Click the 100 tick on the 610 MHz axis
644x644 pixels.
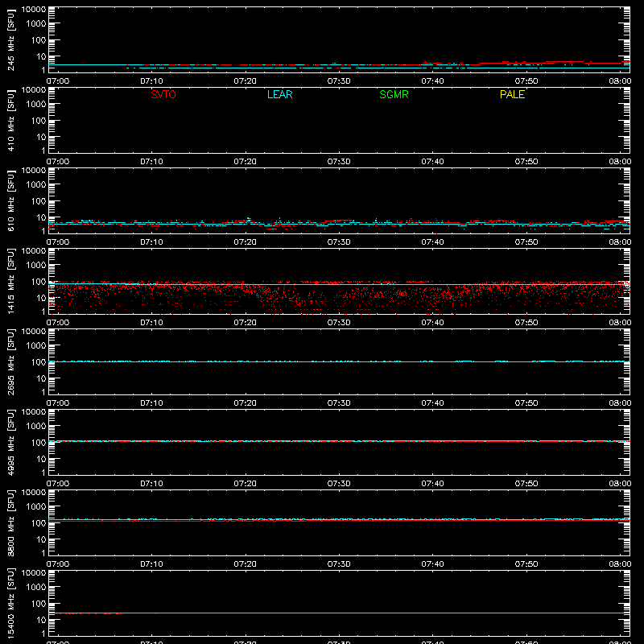[39, 201]
